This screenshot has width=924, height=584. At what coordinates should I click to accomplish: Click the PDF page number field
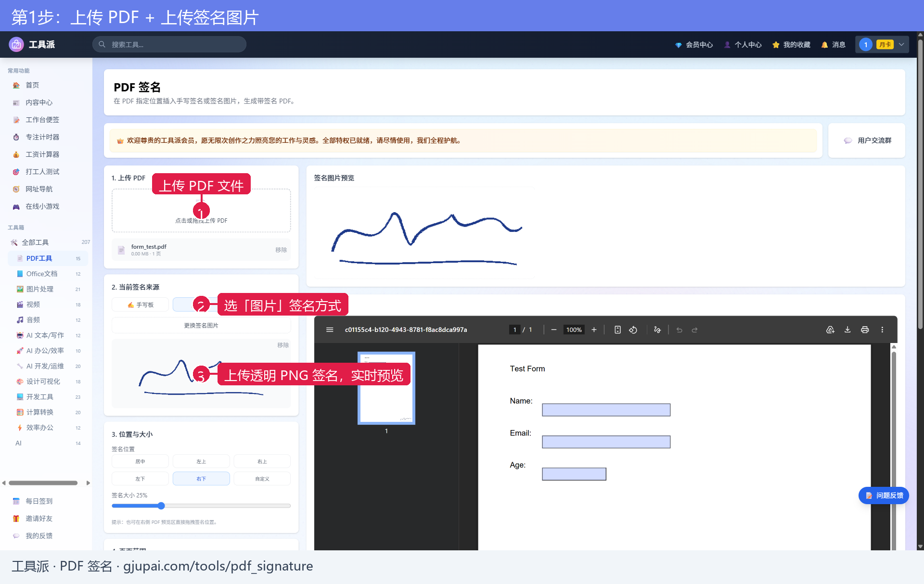tap(514, 330)
